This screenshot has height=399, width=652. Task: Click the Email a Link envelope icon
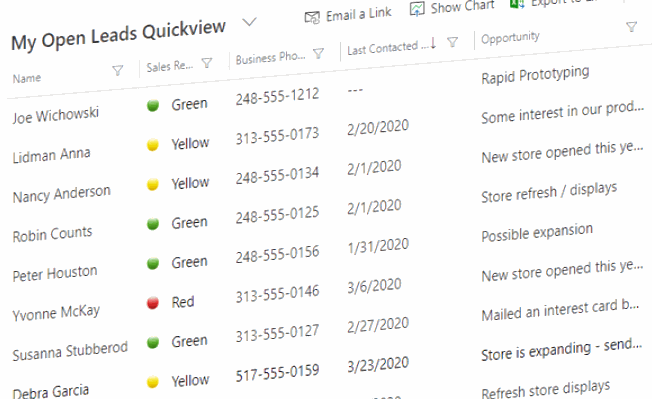(x=312, y=17)
